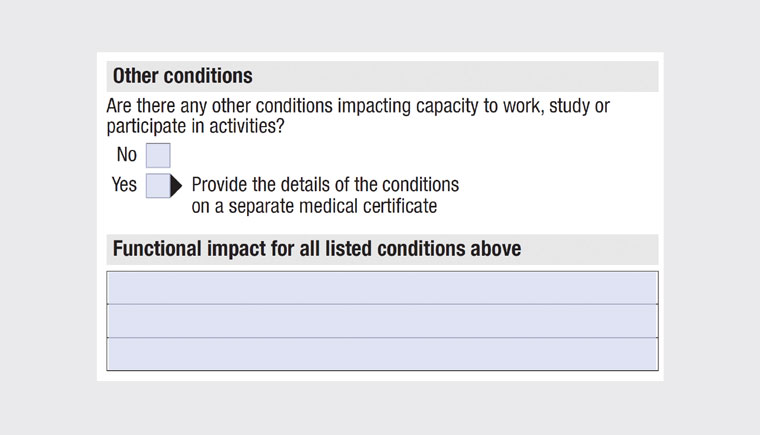The width and height of the screenshot is (760, 435).
Task: Click the second Functional impact text line
Action: click(382, 321)
